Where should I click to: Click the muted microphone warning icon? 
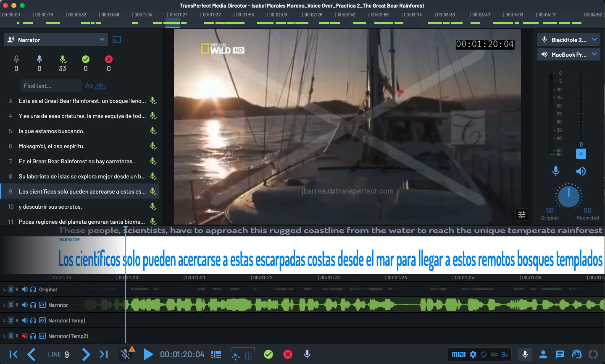pos(126,354)
